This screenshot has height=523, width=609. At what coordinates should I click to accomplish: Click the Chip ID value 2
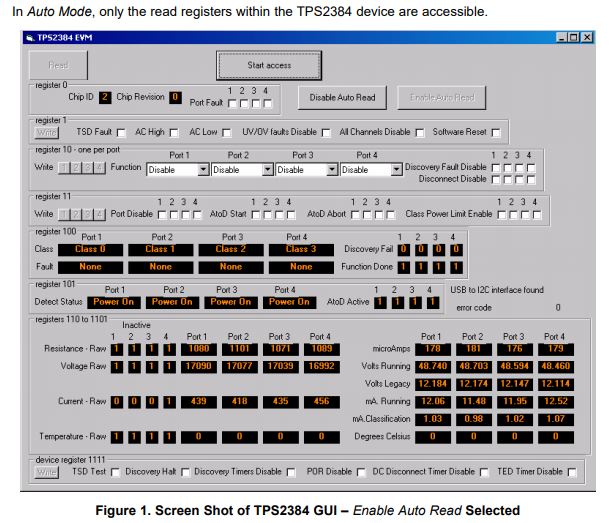coord(105,97)
